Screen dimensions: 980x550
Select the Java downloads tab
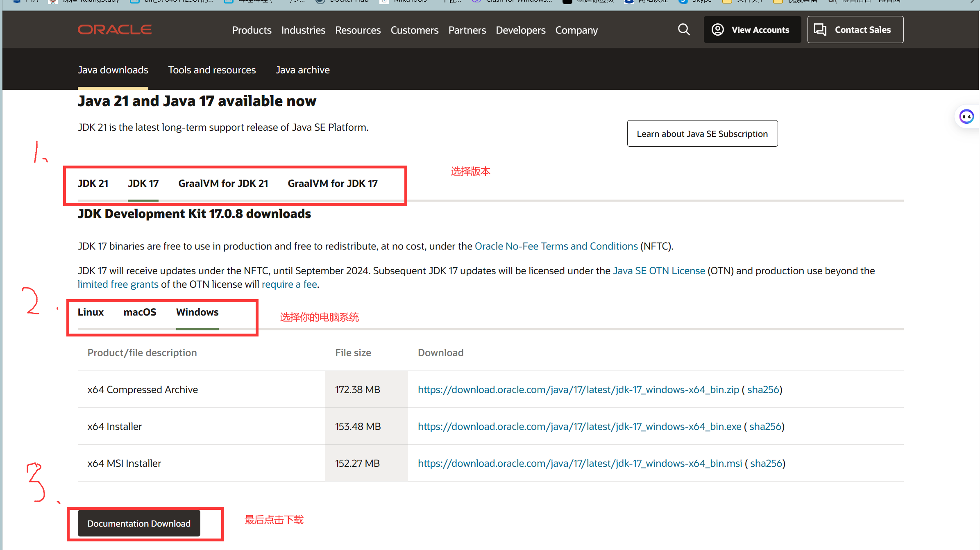pos(113,70)
